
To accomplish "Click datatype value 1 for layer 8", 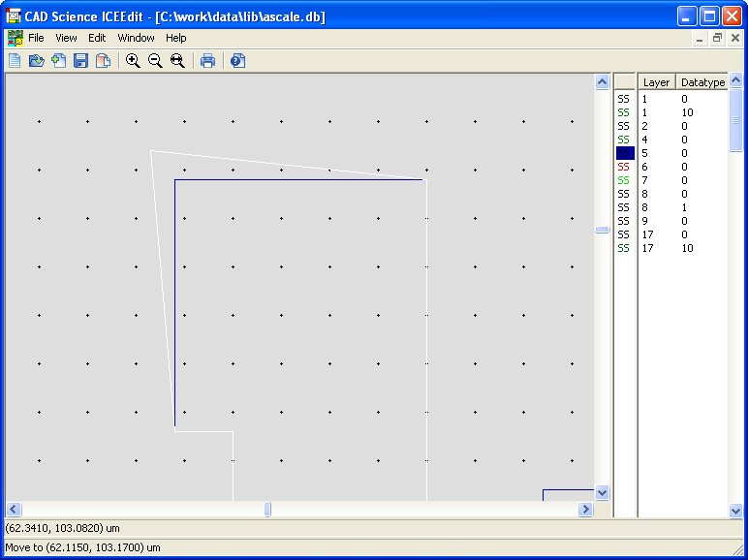I will (684, 207).
